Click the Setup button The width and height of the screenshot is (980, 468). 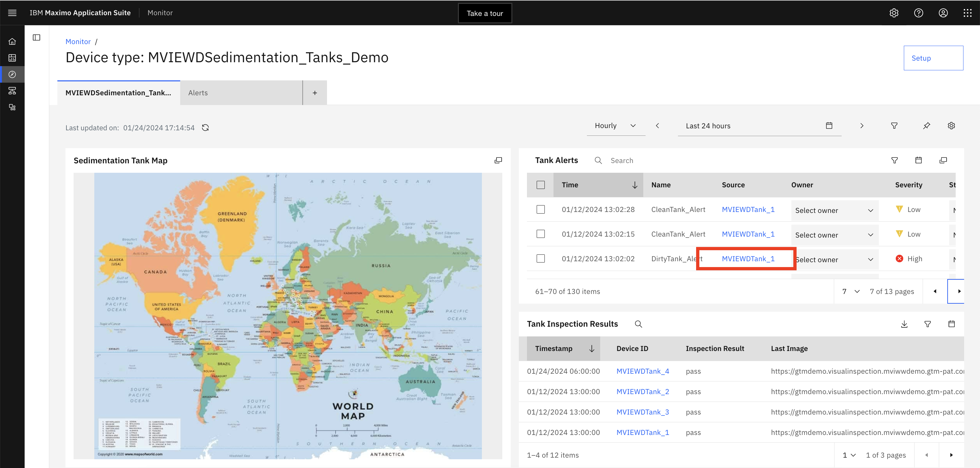(x=933, y=58)
